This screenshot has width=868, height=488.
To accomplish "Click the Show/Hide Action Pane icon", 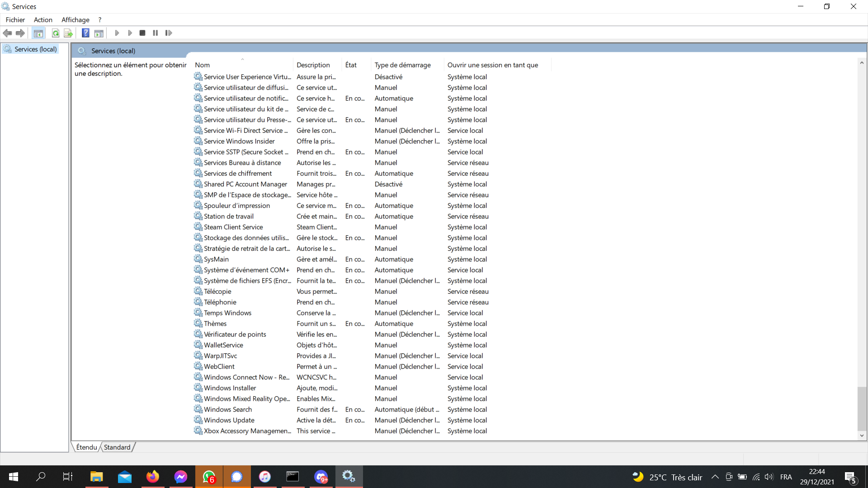I will tap(99, 33).
